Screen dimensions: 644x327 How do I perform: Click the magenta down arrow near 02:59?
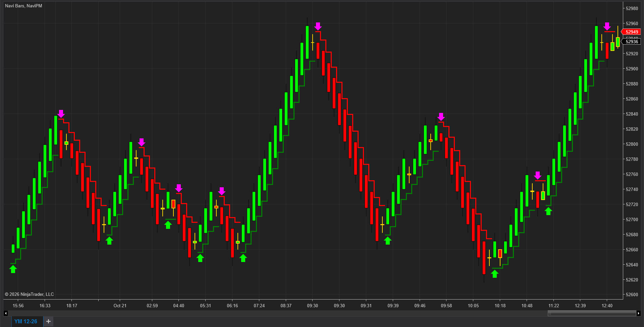pyautogui.click(x=142, y=142)
